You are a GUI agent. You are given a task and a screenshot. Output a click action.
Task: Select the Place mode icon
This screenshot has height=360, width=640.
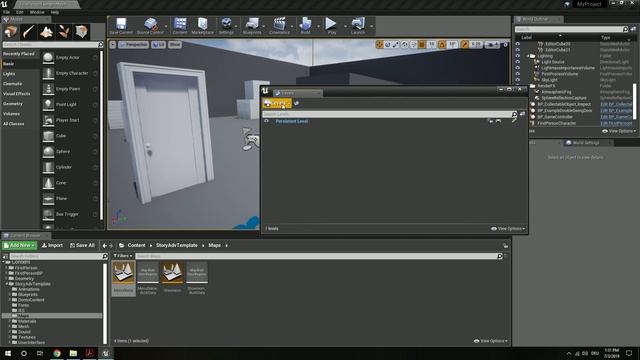point(11,31)
